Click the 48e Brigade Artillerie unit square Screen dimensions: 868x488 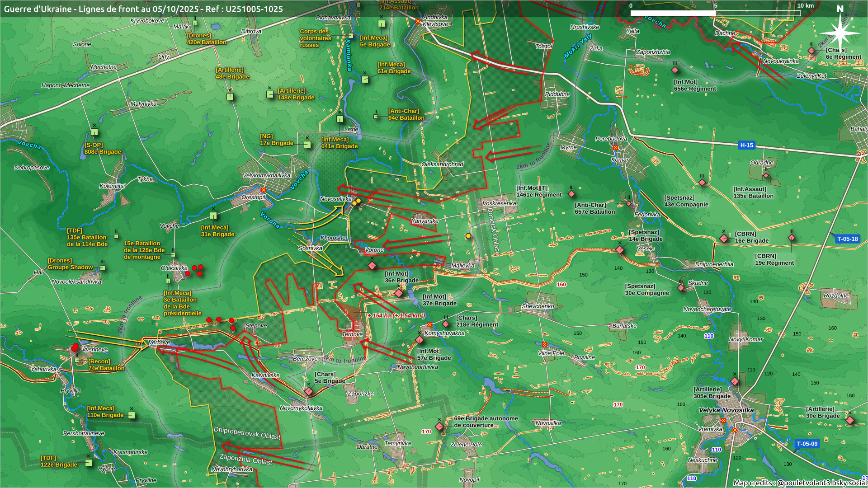pyautogui.click(x=230, y=96)
